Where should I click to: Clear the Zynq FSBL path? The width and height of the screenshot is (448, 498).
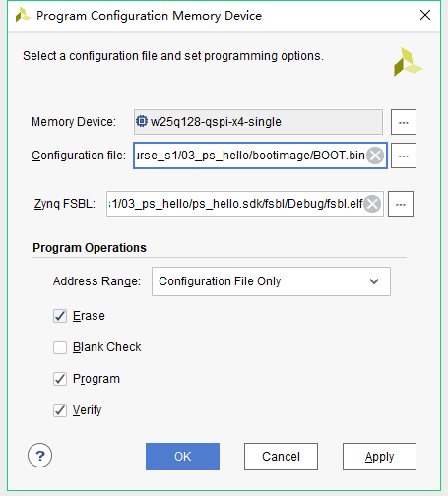(372, 204)
